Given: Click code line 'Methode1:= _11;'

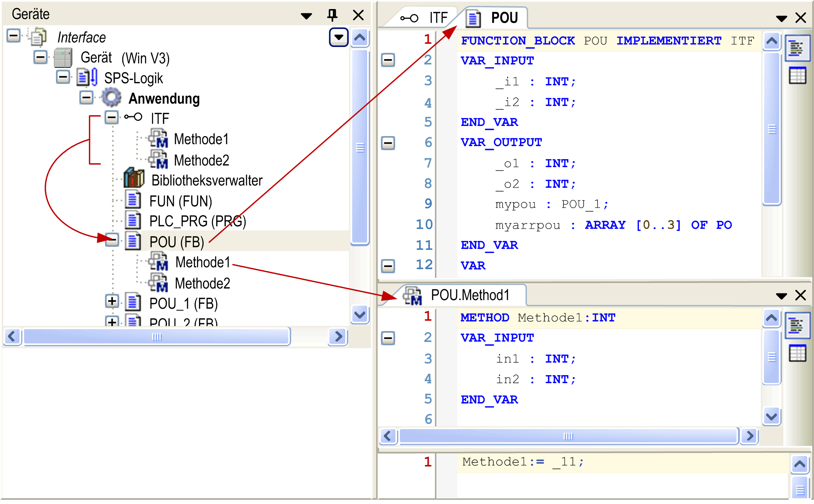Looking at the screenshot, I should pyautogui.click(x=523, y=462).
